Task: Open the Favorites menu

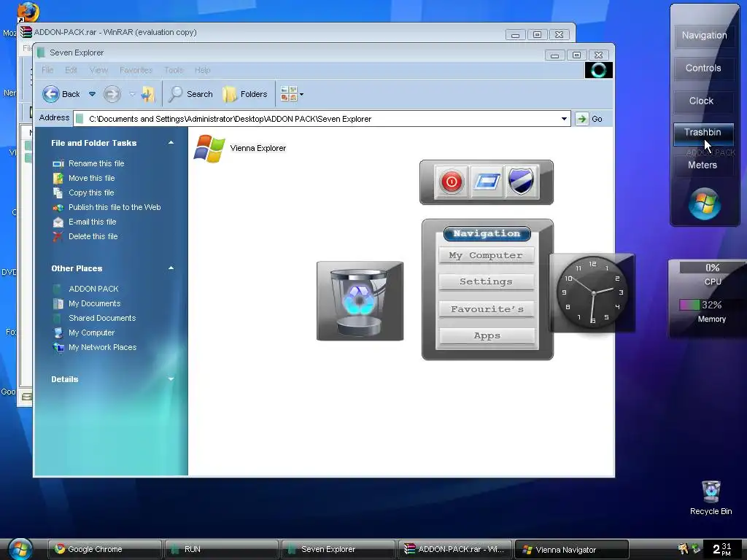Action: pos(136,70)
